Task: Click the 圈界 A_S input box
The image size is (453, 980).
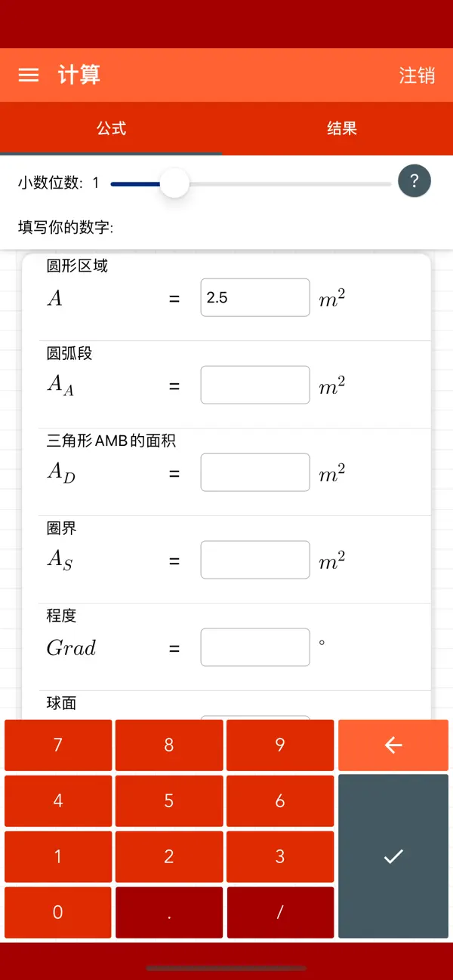Action: pos(254,560)
